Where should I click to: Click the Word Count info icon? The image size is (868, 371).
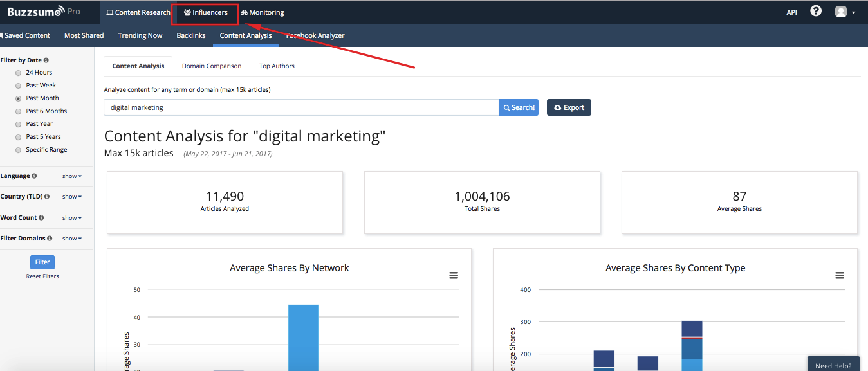(x=41, y=218)
